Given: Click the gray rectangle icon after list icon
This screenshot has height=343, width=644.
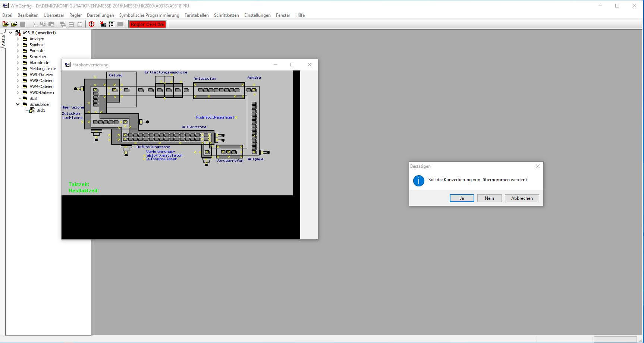Looking at the screenshot, I should pos(120,24).
